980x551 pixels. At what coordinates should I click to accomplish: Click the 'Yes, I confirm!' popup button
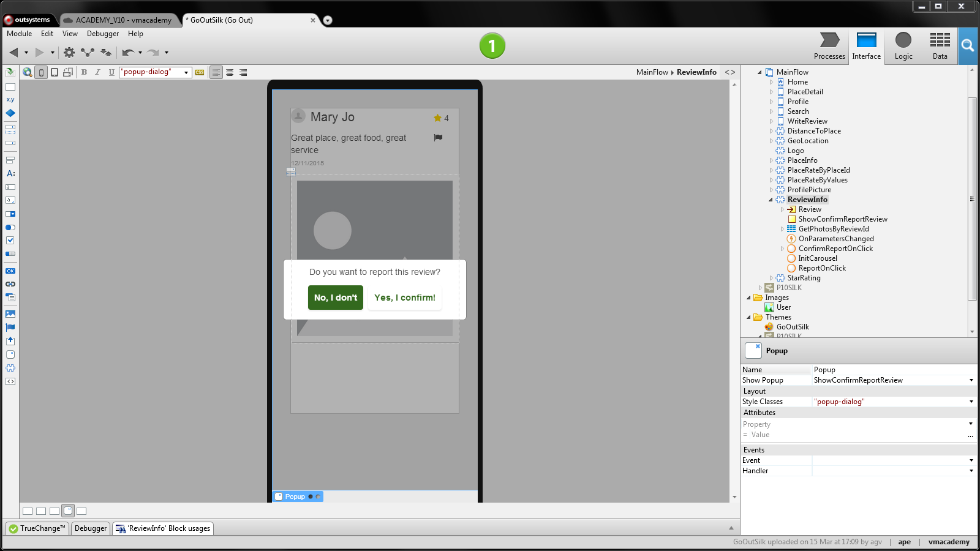tap(404, 298)
